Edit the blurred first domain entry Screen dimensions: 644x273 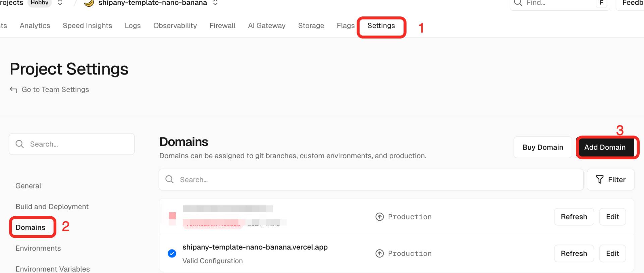[612, 217]
